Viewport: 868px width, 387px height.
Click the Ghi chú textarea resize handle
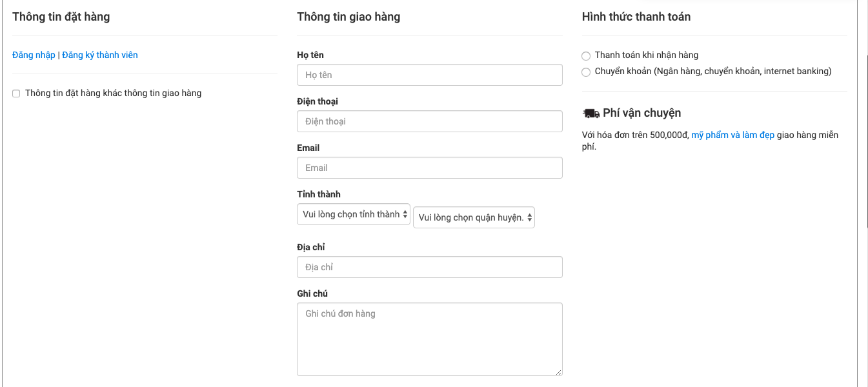(x=558, y=372)
